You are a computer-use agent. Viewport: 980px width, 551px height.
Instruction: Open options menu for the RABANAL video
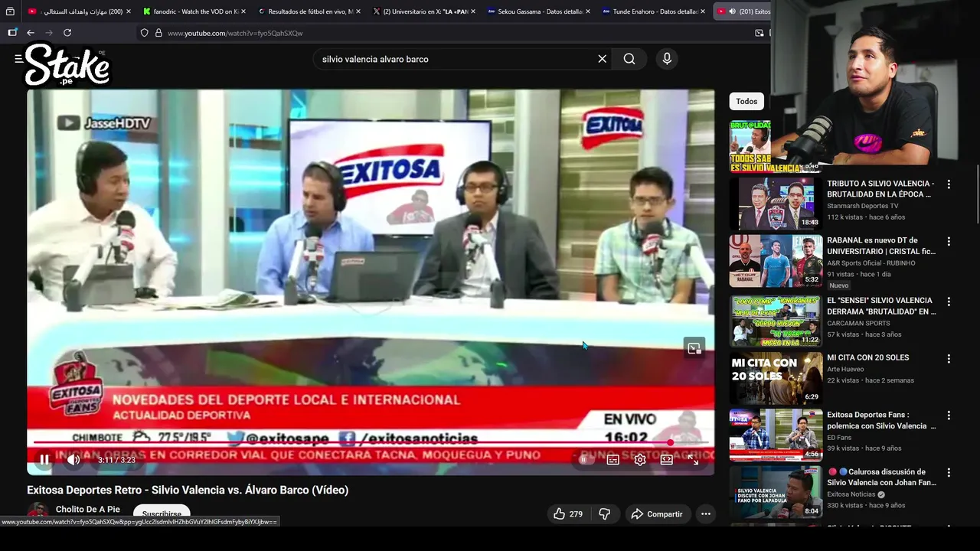coord(949,241)
